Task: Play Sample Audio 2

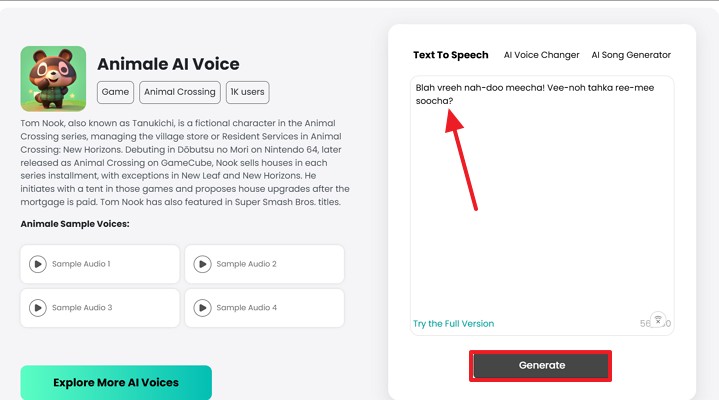Action: tap(203, 264)
